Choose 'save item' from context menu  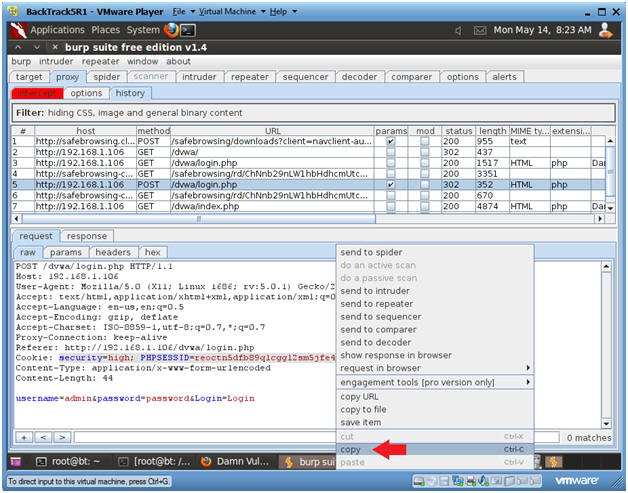click(435, 423)
